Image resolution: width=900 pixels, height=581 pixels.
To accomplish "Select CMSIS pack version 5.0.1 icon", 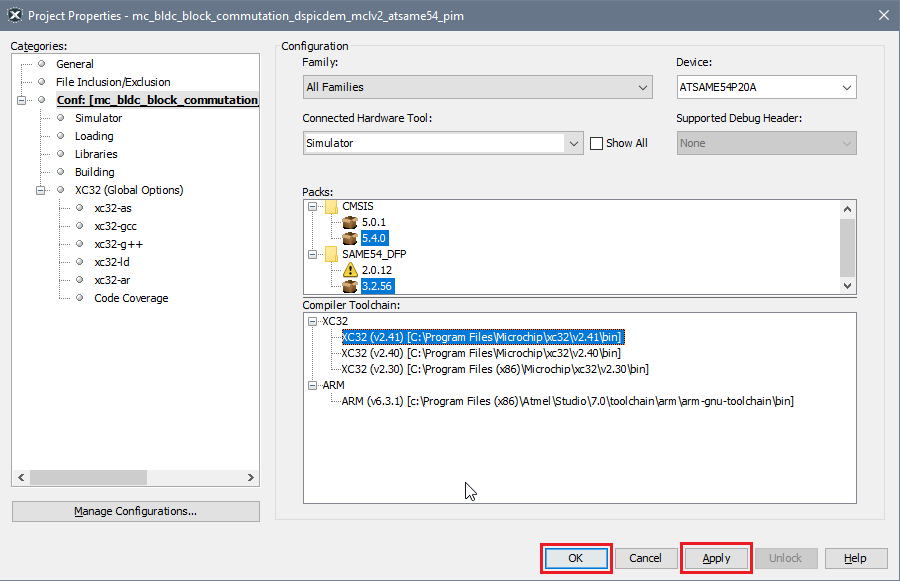I will click(x=350, y=222).
